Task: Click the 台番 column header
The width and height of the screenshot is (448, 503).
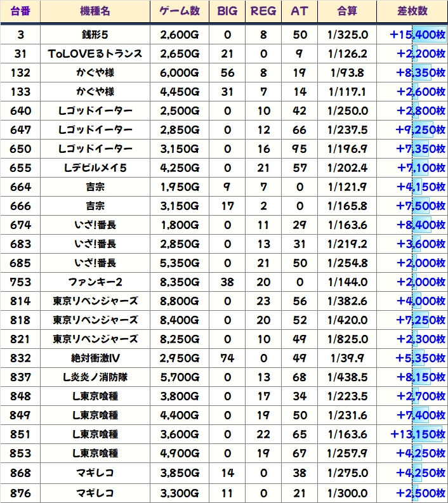Action: click(20, 11)
